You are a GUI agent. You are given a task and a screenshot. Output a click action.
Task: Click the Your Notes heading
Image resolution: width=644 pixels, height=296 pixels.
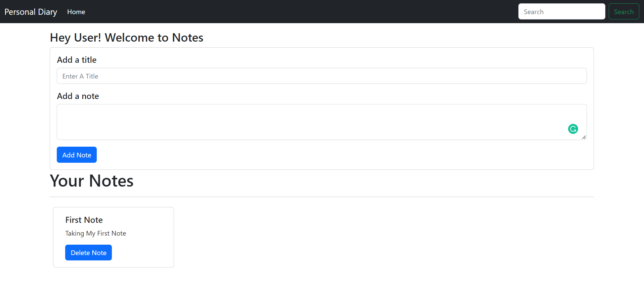pyautogui.click(x=91, y=181)
